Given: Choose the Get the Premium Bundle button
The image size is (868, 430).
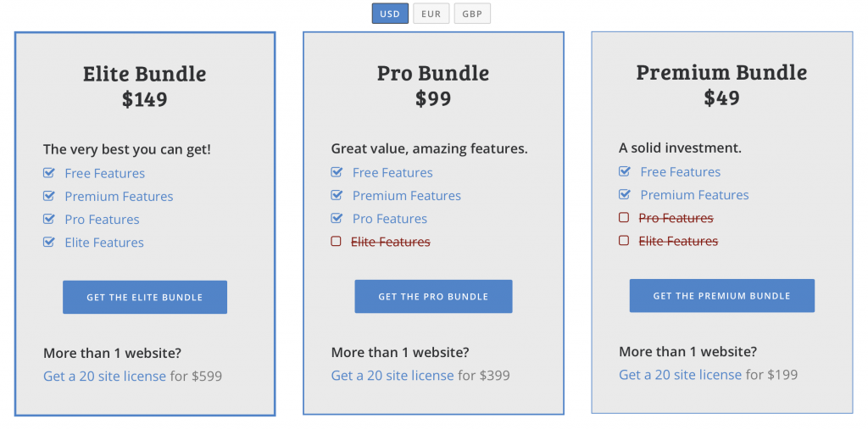Looking at the screenshot, I should tap(721, 296).
